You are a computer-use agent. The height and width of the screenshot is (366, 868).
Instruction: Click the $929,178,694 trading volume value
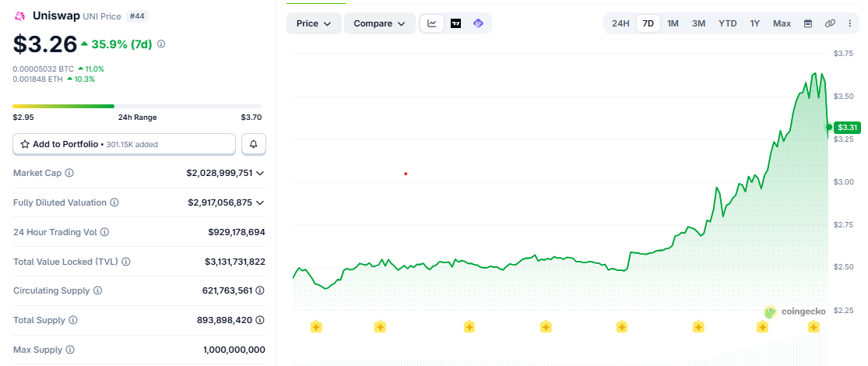[237, 232]
